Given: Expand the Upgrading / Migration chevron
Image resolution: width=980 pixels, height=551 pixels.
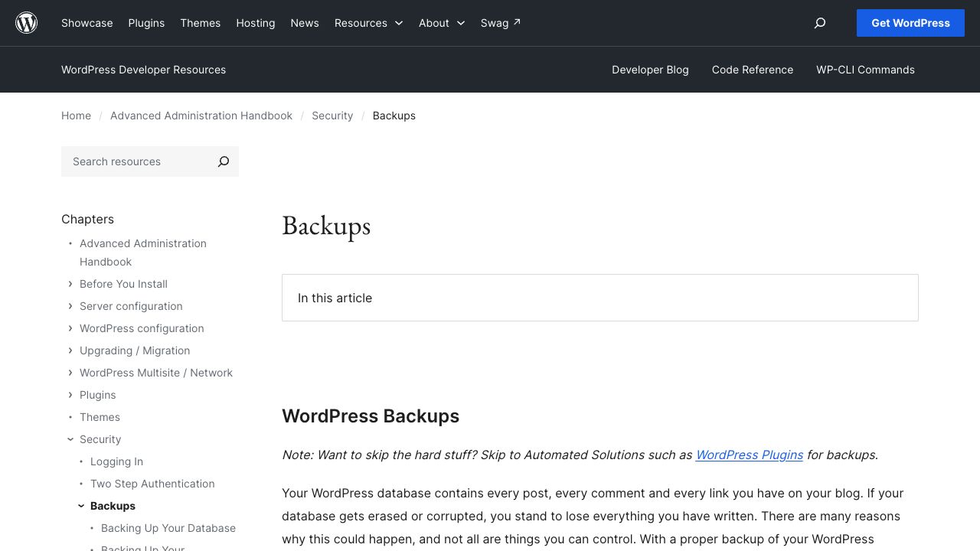Looking at the screenshot, I should [x=70, y=350].
